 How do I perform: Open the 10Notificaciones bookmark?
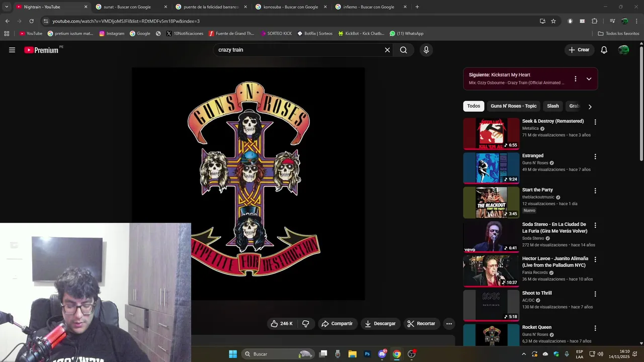click(x=185, y=34)
